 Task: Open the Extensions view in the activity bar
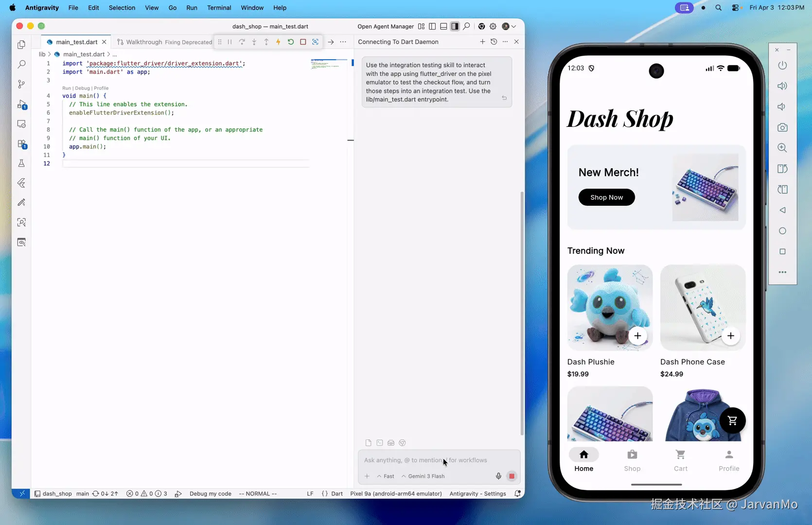[x=21, y=144]
